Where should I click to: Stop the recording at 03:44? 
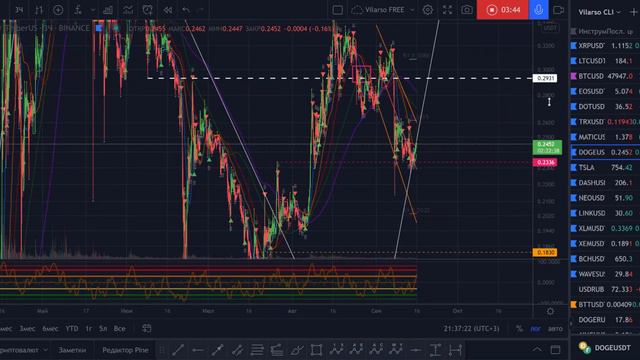click(x=503, y=10)
